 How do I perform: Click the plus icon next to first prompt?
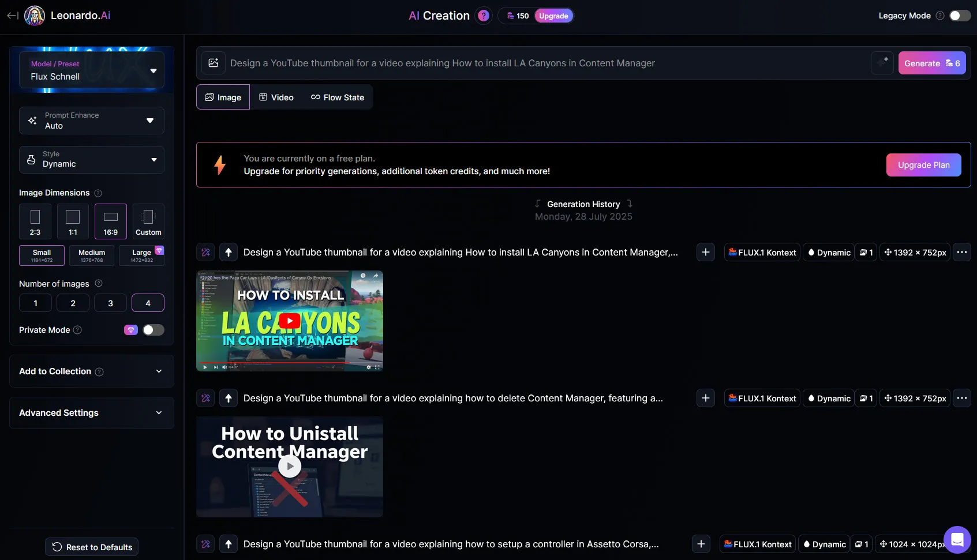[x=705, y=252]
